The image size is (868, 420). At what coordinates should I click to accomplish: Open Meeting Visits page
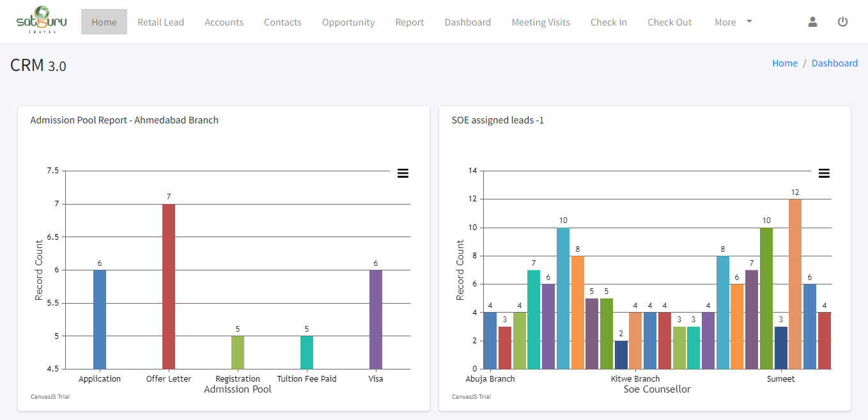coord(541,22)
